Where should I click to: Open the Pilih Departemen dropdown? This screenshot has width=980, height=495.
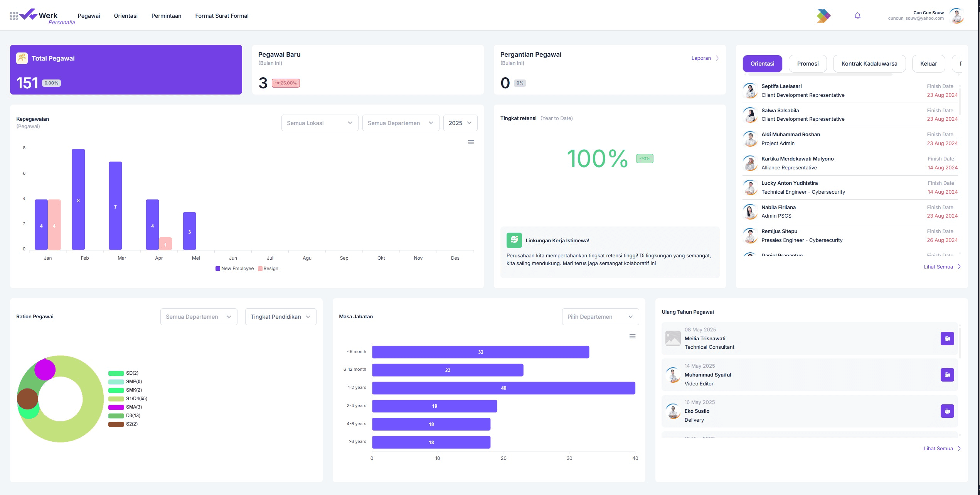tap(600, 317)
